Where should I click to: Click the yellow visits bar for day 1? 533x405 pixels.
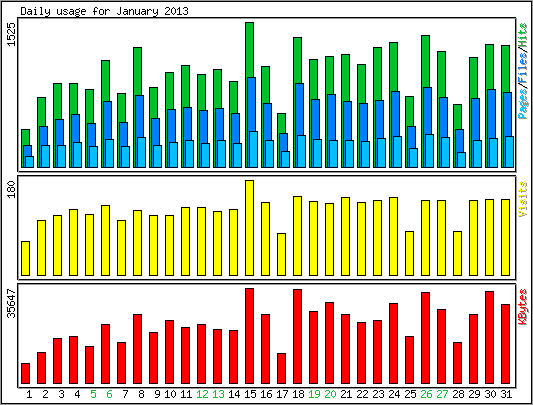[25, 258]
